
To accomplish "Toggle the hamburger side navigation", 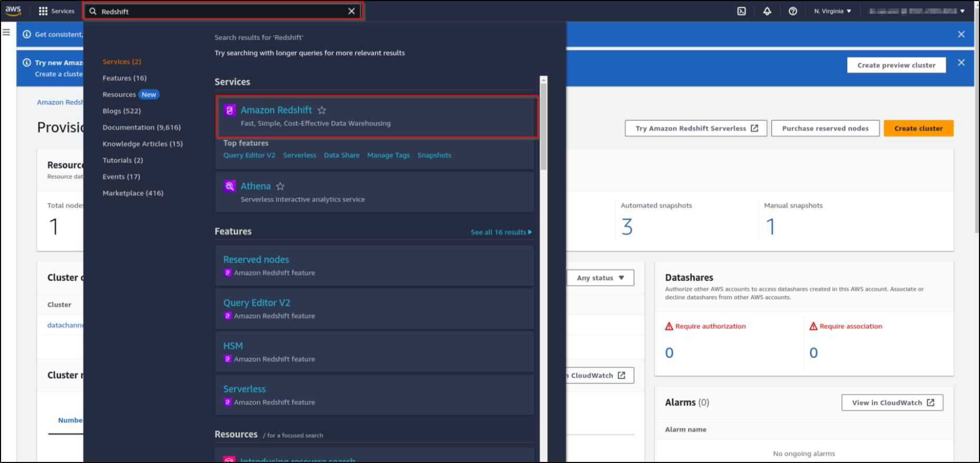I will [x=6, y=32].
